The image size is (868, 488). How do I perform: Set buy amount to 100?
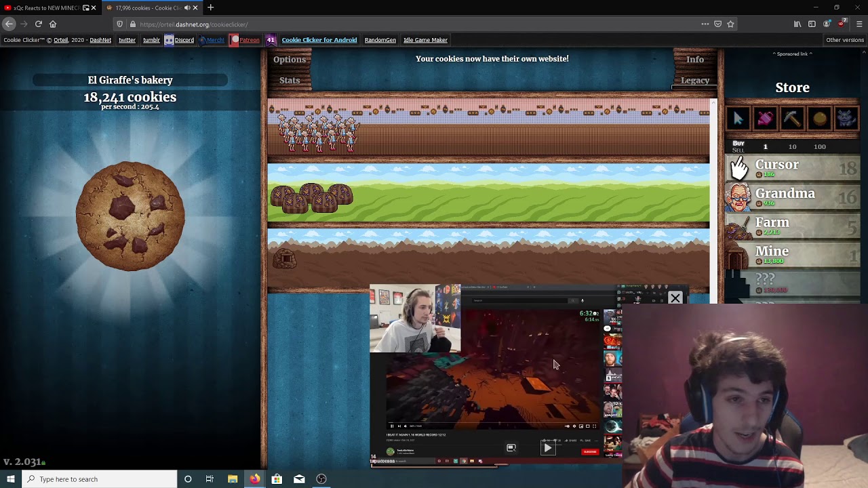pos(820,146)
